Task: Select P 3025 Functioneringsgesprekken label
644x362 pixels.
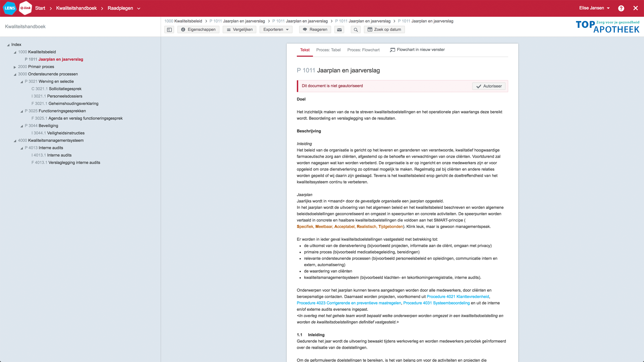Action: point(55,111)
